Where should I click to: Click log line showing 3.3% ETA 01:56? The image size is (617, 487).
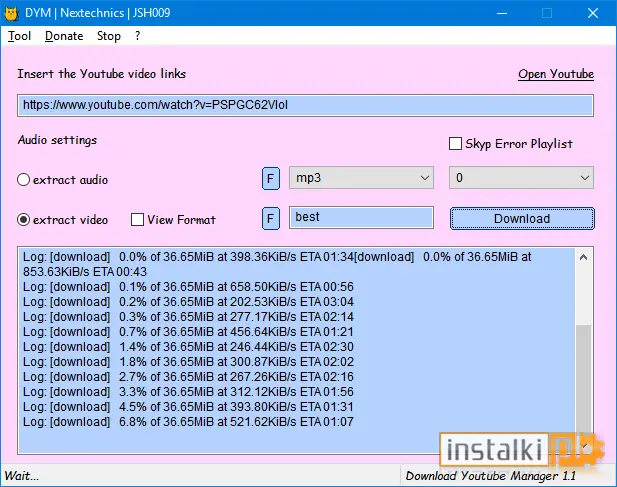(188, 392)
